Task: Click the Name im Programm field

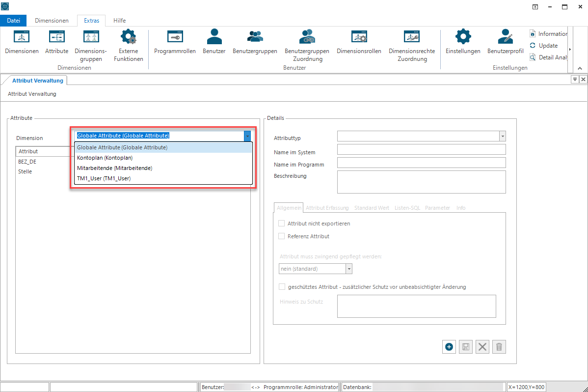Action: pyautogui.click(x=422, y=163)
